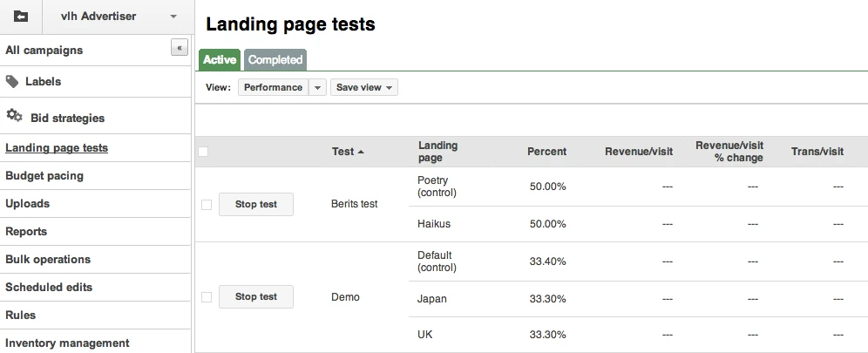The height and width of the screenshot is (353, 868).
Task: Collapse the left navigation panel
Action: [x=180, y=48]
